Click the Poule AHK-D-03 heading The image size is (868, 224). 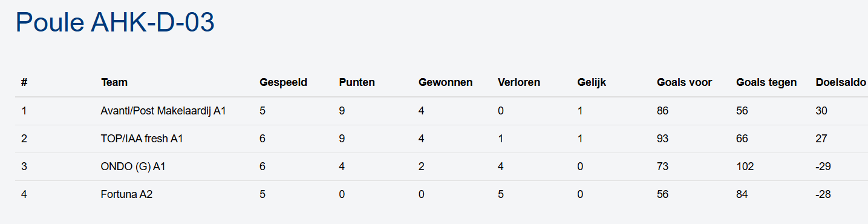click(x=115, y=22)
